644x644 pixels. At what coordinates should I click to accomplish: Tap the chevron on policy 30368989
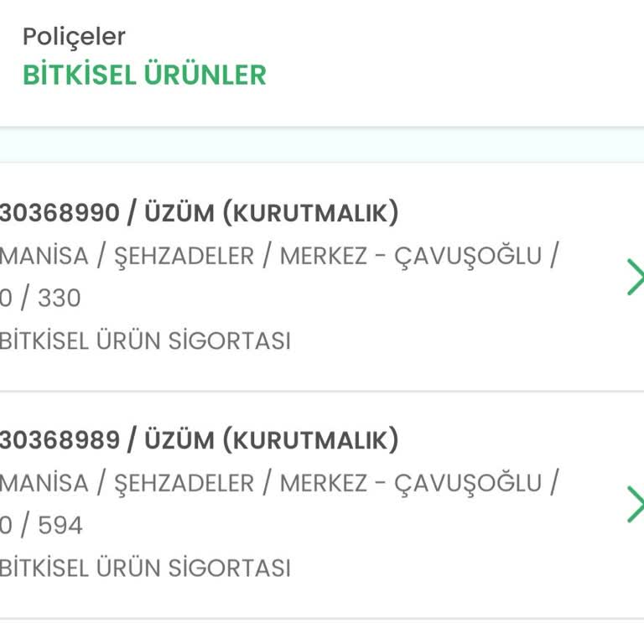[635, 504]
